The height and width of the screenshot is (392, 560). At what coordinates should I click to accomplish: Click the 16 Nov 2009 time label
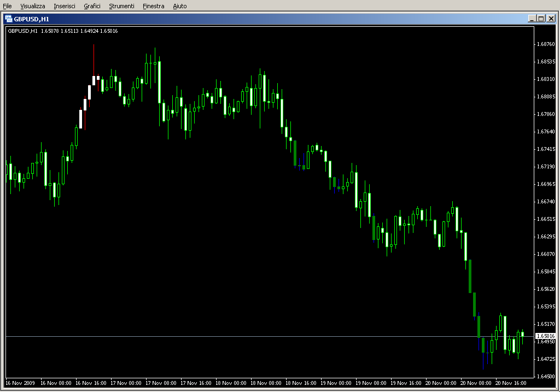click(20, 383)
